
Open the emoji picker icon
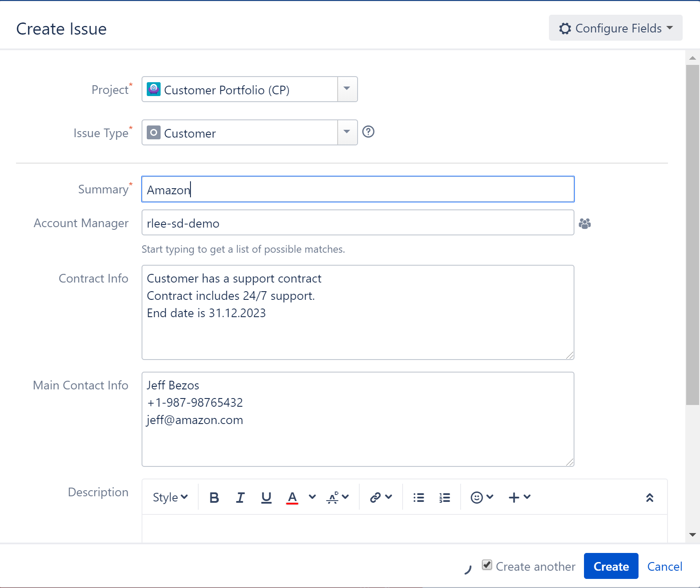click(x=477, y=498)
